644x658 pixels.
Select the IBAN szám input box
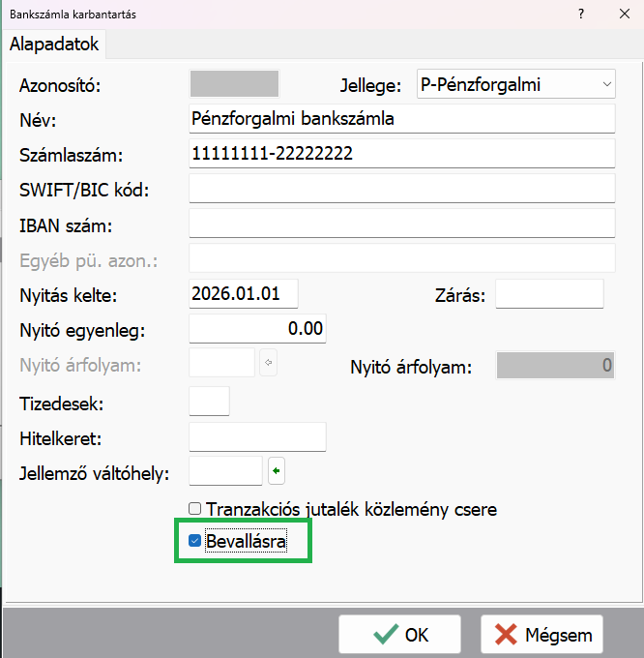(x=401, y=224)
